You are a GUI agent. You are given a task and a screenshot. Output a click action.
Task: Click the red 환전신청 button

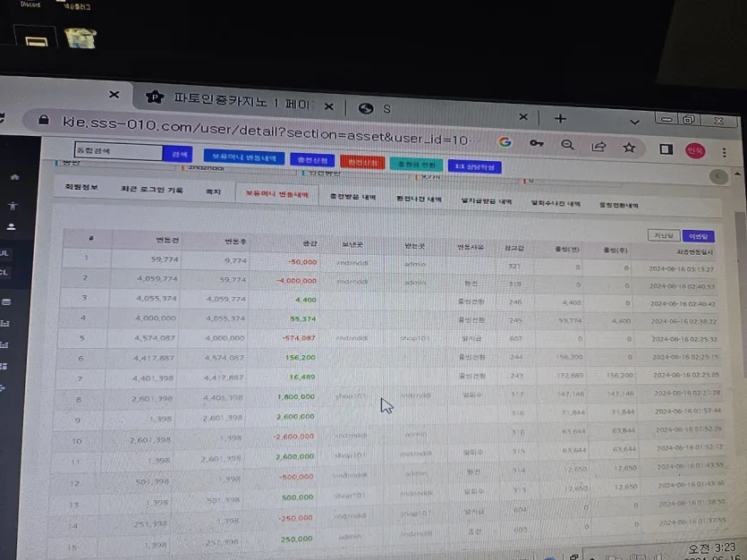[x=362, y=163]
